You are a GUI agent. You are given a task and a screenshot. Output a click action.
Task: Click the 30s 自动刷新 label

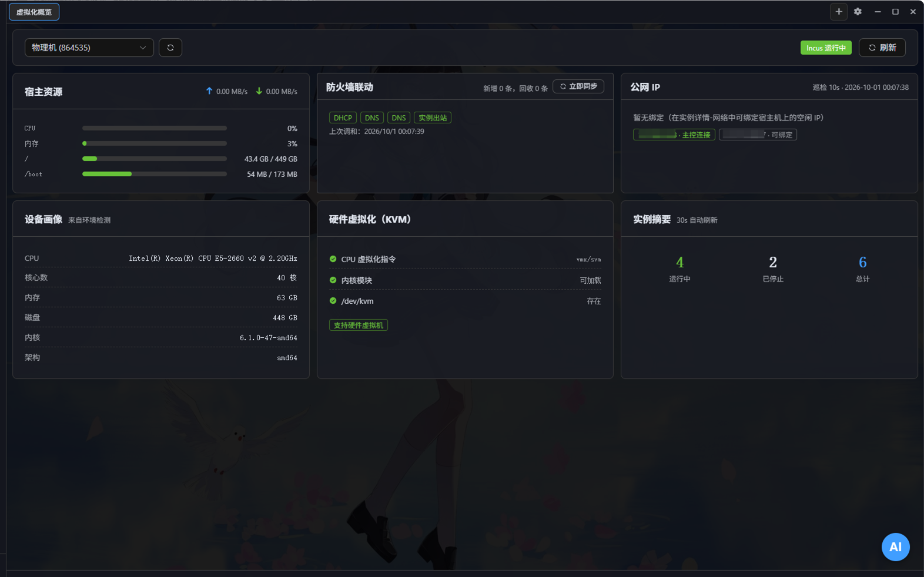697,220
